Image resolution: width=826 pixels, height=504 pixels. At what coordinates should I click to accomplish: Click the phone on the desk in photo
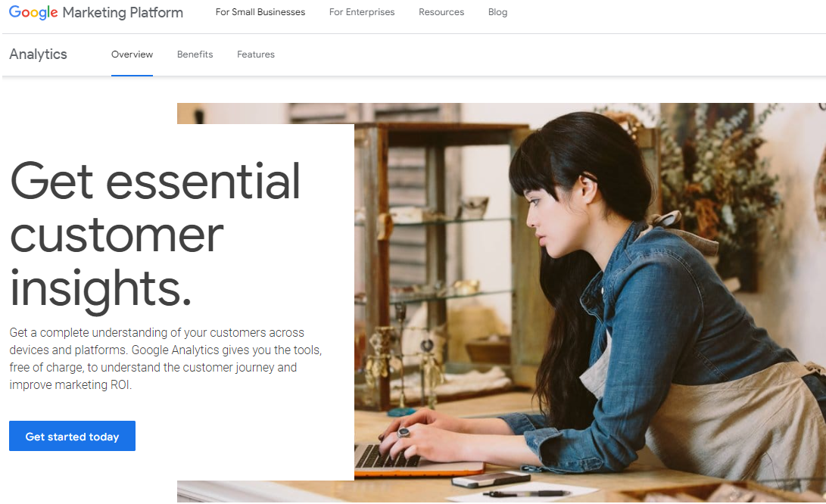pos(491,479)
